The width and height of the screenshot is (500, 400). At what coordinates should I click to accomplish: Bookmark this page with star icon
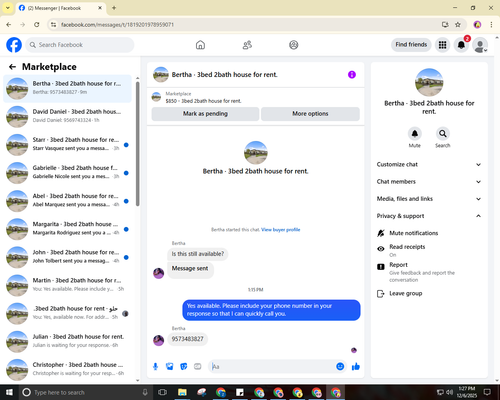tap(458, 25)
